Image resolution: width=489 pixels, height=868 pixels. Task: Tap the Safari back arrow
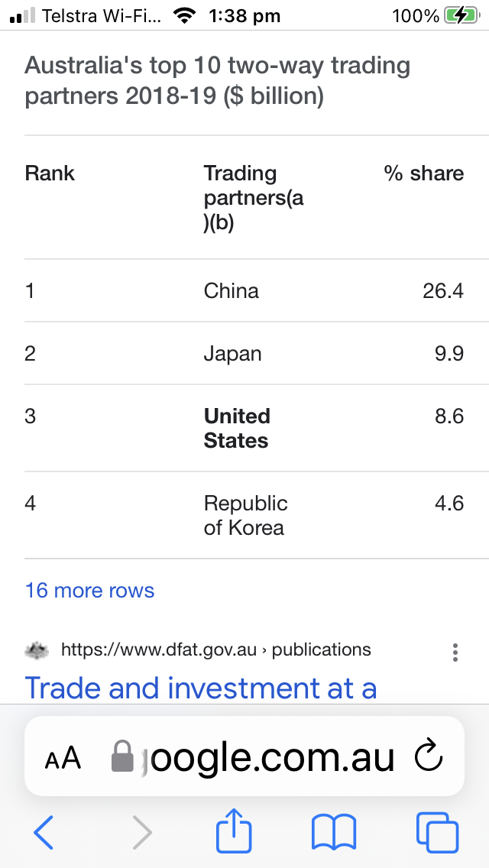point(44,831)
